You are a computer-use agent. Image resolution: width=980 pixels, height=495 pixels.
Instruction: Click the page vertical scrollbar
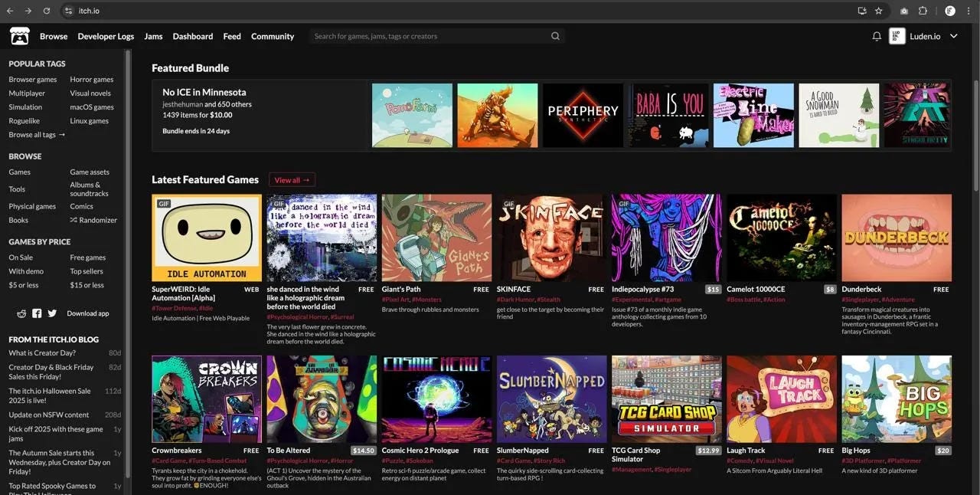pyautogui.click(x=976, y=134)
